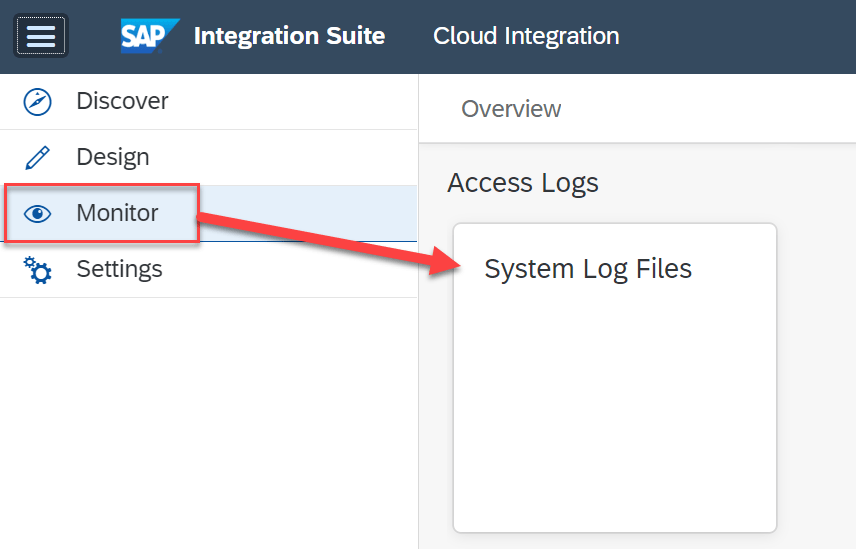
Task: Click the blank body of System Log Files tile
Action: tap(614, 410)
